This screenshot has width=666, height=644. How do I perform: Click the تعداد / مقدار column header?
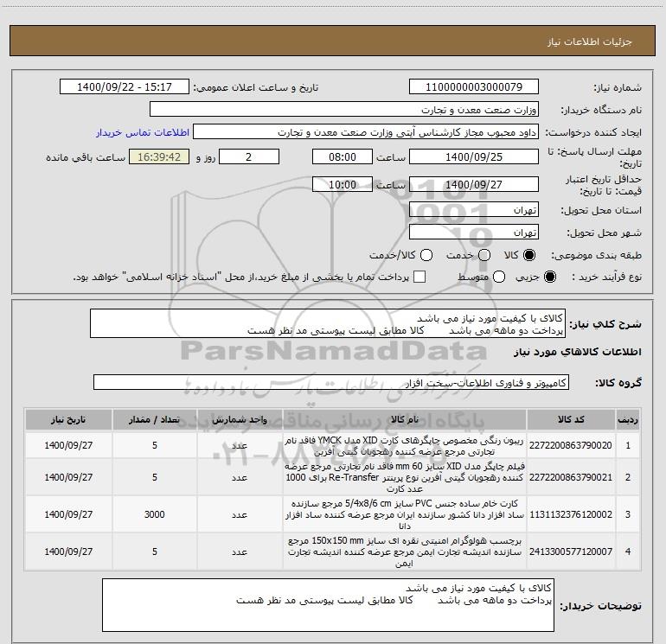pyautogui.click(x=155, y=419)
